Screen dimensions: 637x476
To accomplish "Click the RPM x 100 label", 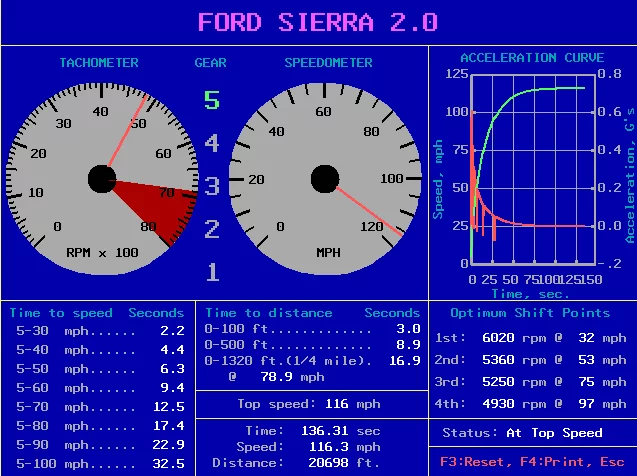I will tap(102, 253).
